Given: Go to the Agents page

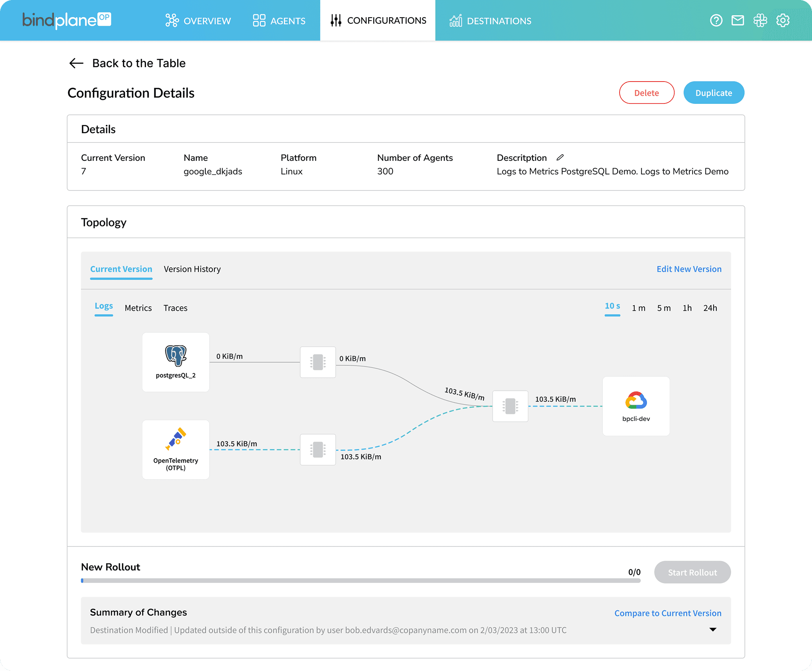Looking at the screenshot, I should 279,21.
